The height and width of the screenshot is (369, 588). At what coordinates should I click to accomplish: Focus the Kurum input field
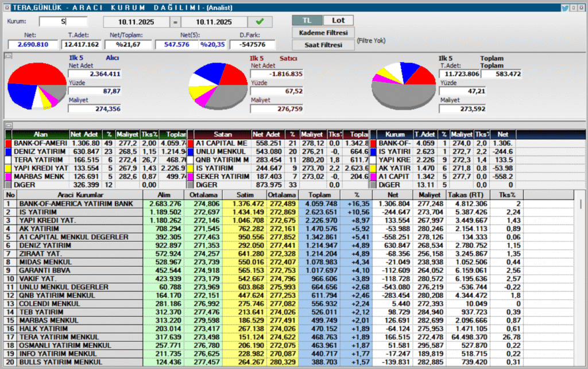point(63,22)
